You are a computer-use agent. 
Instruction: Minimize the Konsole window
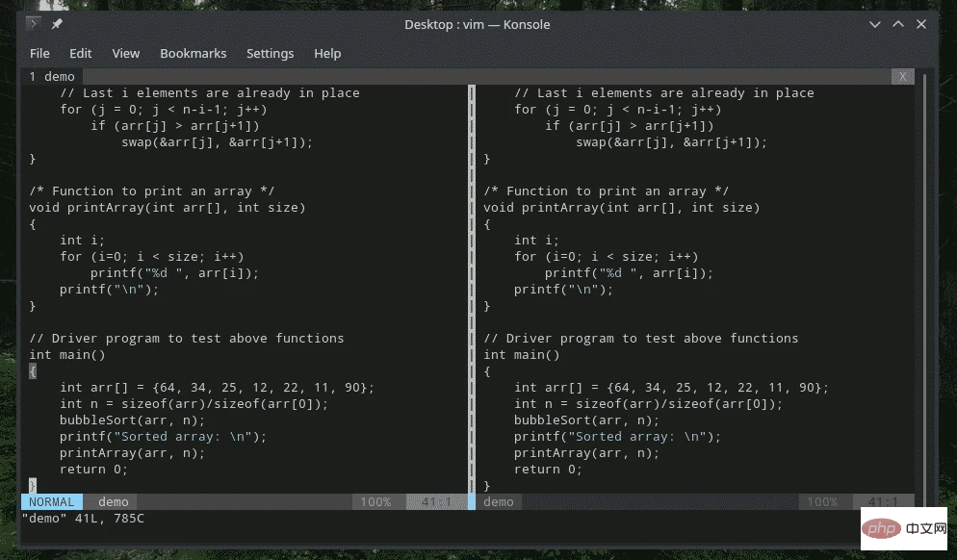[x=874, y=23]
